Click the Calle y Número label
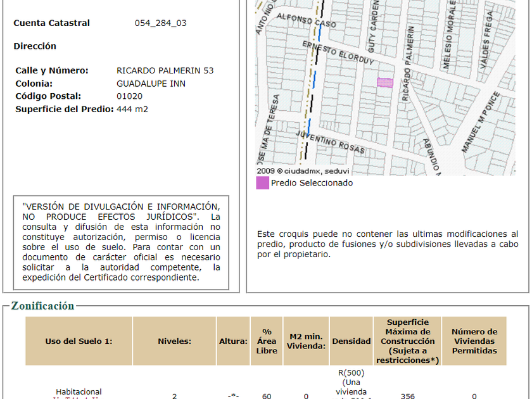532x399 pixels. pos(52,70)
